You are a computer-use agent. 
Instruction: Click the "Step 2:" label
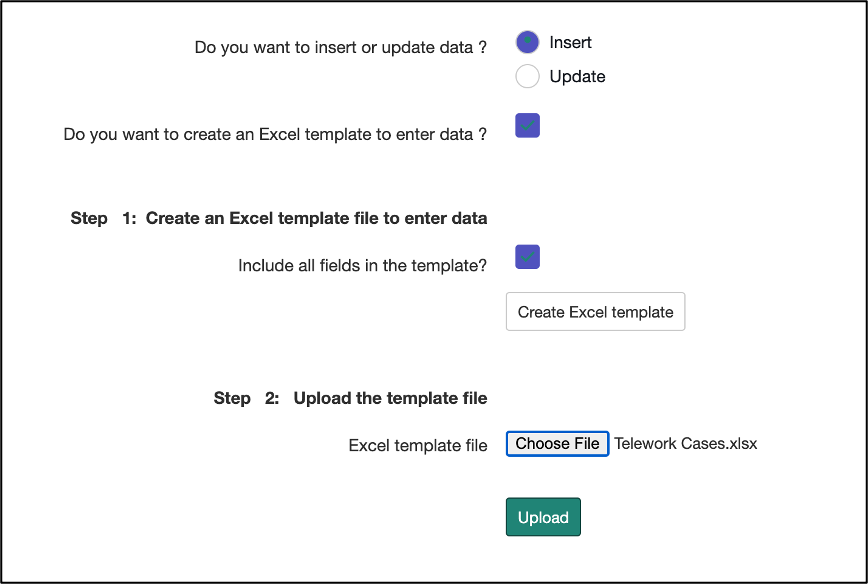pyautogui.click(x=246, y=398)
